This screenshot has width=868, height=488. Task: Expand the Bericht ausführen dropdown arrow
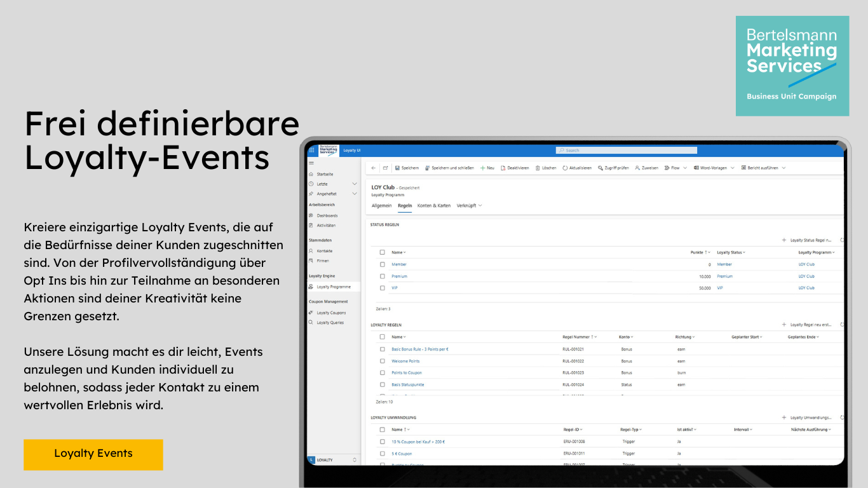click(783, 168)
